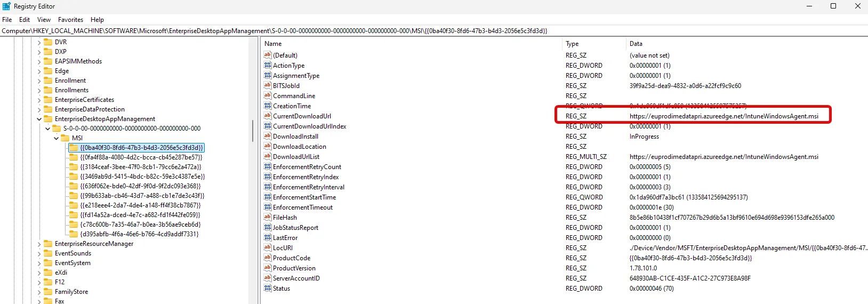This screenshot has width=868, height=304.
Task: Open the File menu
Action: (7, 19)
